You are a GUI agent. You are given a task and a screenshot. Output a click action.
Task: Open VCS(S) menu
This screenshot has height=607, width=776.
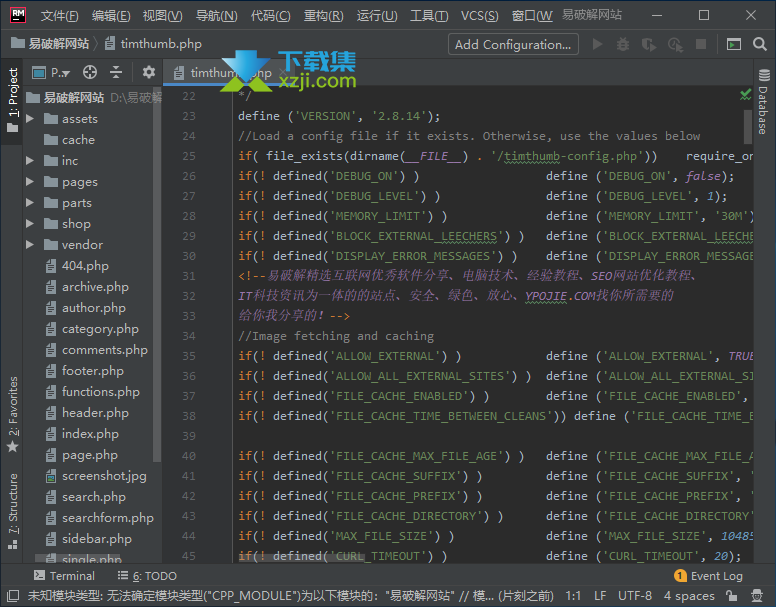point(480,16)
